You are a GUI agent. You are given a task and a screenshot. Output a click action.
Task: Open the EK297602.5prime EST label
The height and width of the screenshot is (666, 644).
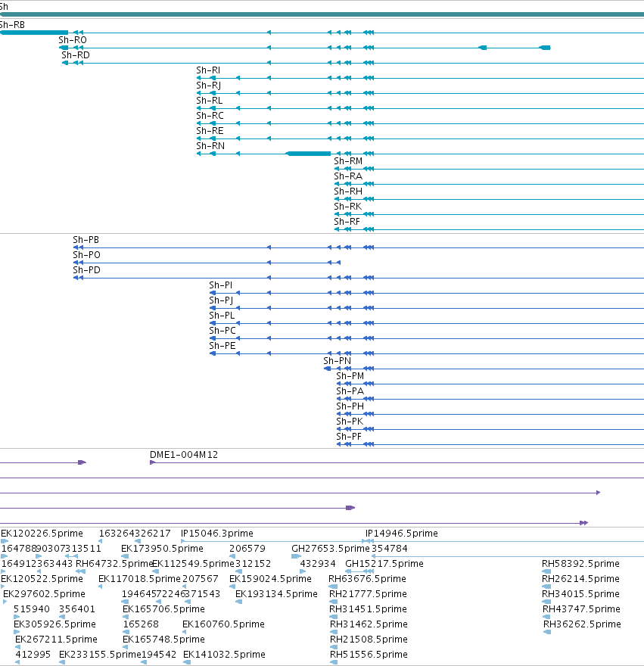[44, 594]
